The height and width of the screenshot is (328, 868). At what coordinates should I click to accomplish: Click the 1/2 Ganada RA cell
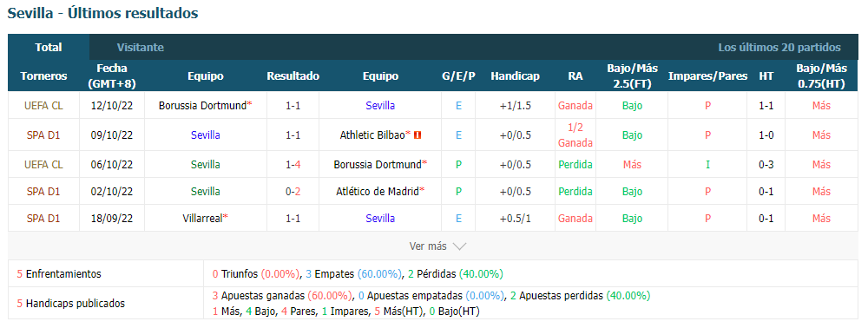[575, 134]
